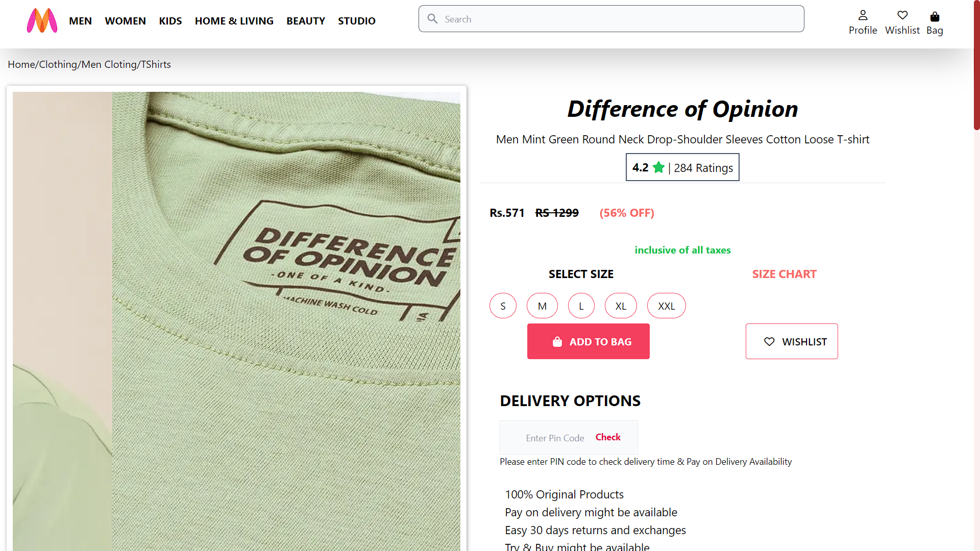Open the HOME & LIVING menu

tap(234, 21)
